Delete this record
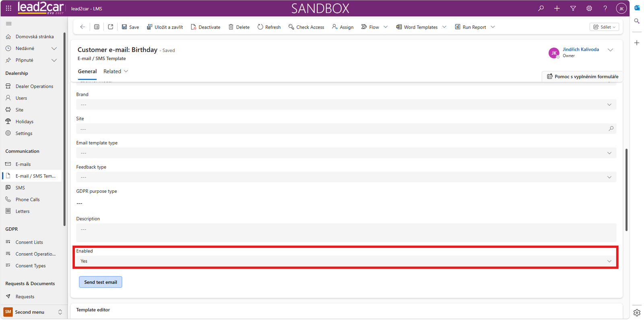644x320 pixels. (239, 27)
